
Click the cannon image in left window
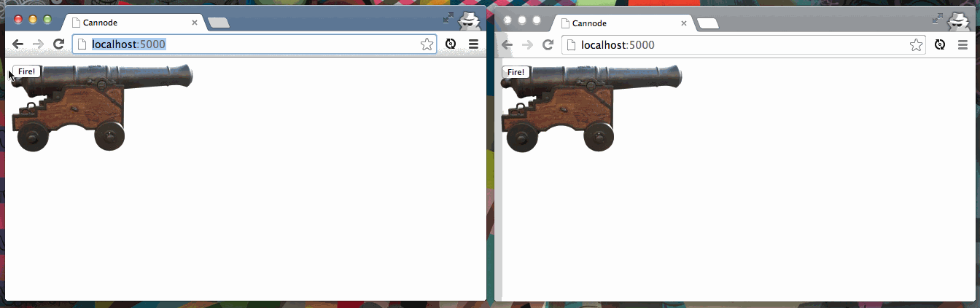102,107
